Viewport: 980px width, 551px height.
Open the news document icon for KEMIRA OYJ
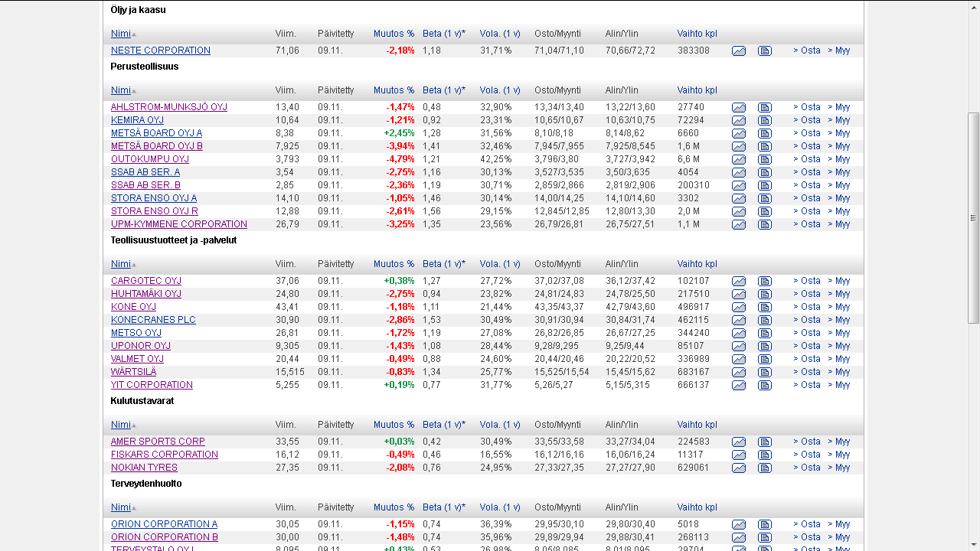764,120
